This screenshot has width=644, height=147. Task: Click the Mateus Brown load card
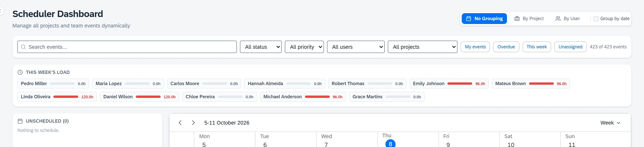(x=531, y=84)
